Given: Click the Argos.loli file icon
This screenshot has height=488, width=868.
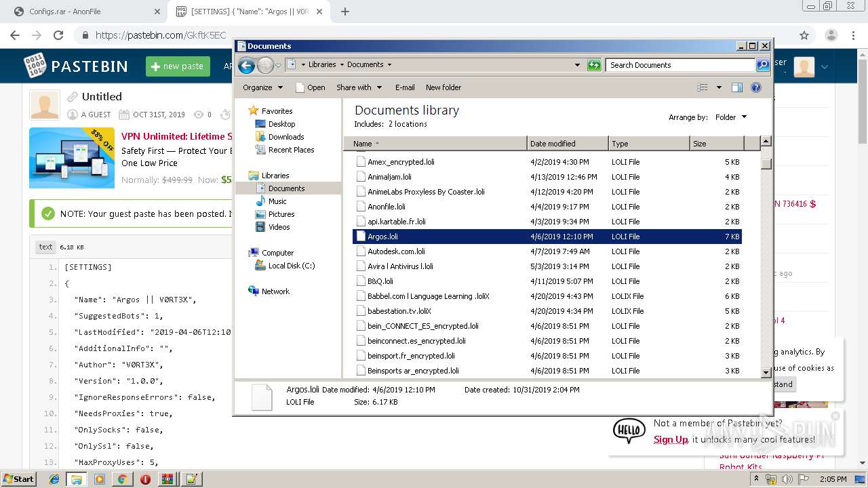Looking at the screenshot, I should pyautogui.click(x=361, y=237).
